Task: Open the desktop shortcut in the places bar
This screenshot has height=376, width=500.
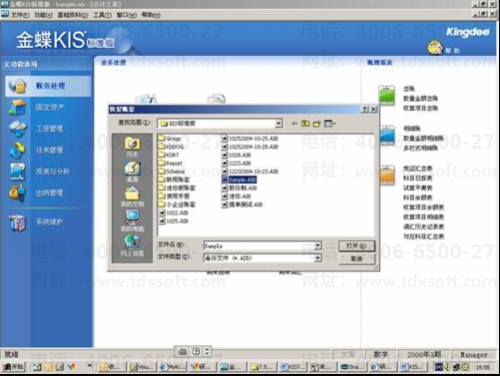Action: pos(132,171)
